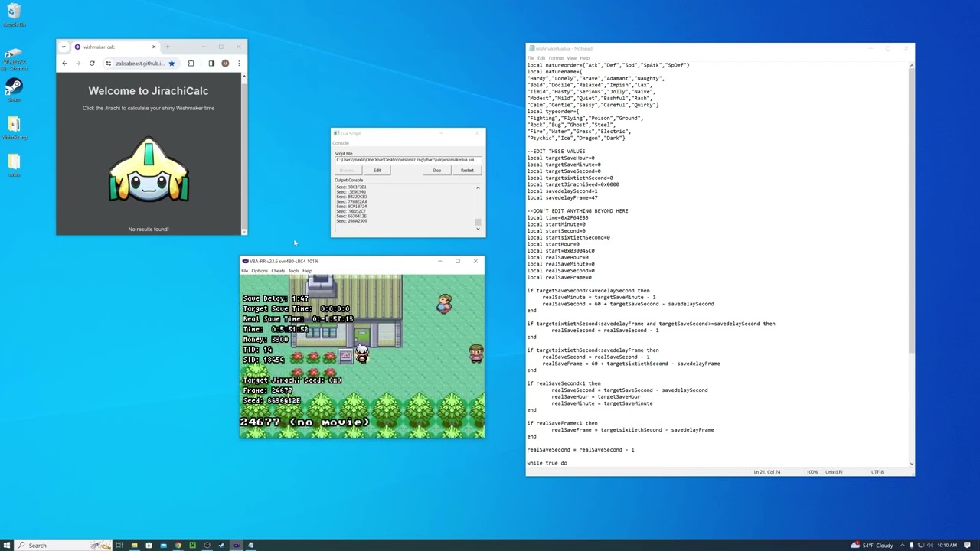980x551 pixels.
Task: Click line 'local targetJirachiSeed=0x0000' in Notepad
Action: 573,184
